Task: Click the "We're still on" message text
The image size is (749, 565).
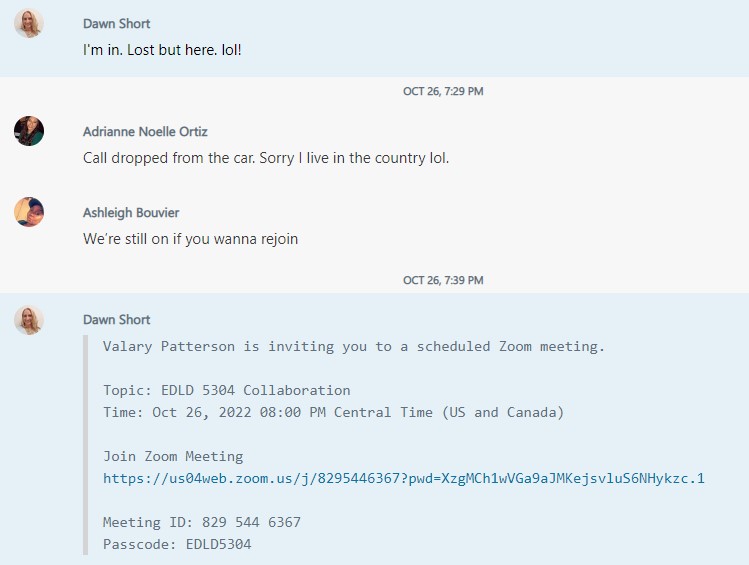Action: coord(190,239)
